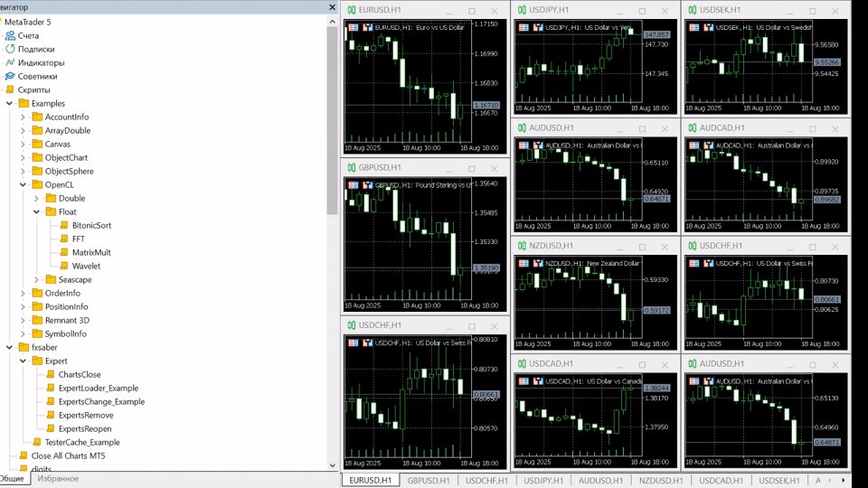Screen dimensions: 868x488
Task: Select the ObjectChart folder row
Action: coord(60,157)
